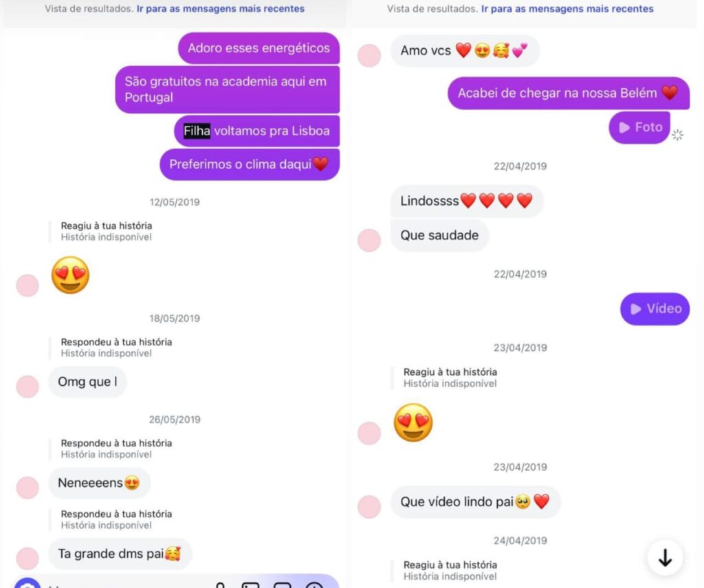Tap the scroll-to-bottom arrow button
The width and height of the screenshot is (704, 588).
point(665,558)
